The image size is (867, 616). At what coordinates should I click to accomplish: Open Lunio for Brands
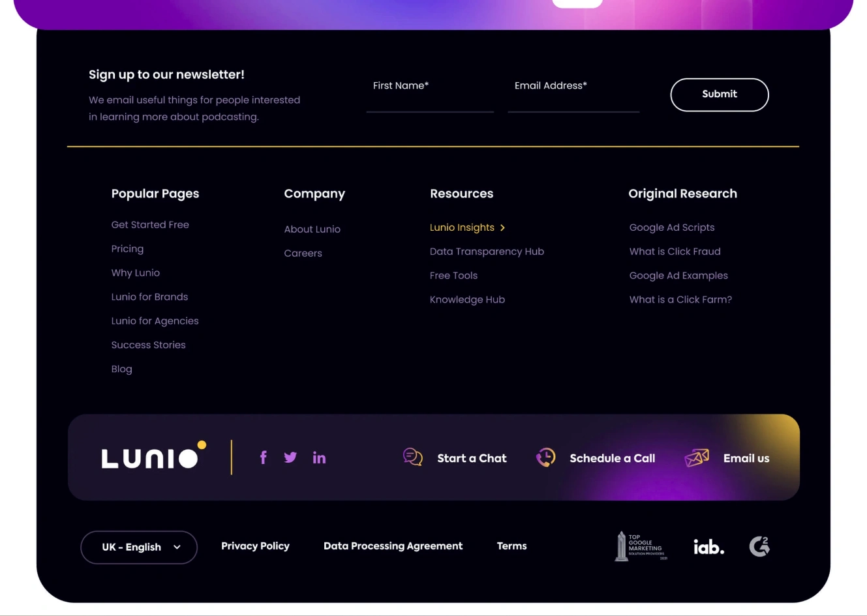[149, 297]
